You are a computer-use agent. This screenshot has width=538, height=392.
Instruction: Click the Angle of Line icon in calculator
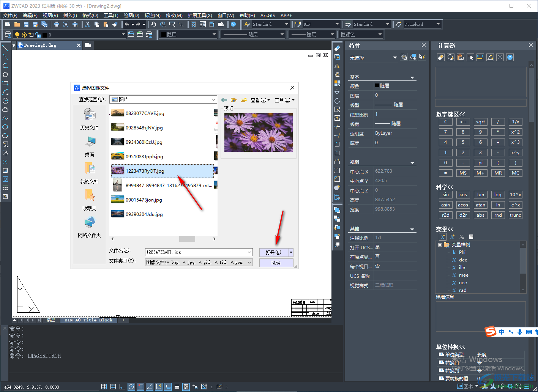click(490, 57)
